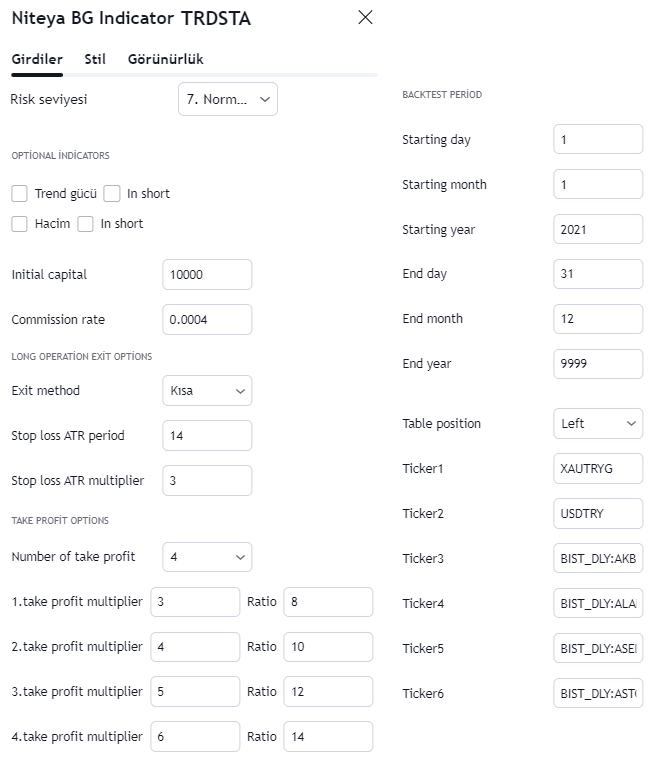Open the Görünürlük tab
Viewport: 658px width, 764px height.
pos(165,59)
